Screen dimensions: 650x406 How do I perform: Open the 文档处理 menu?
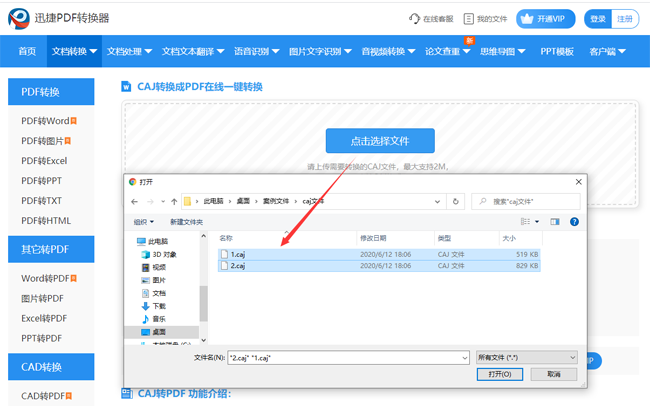coord(129,51)
